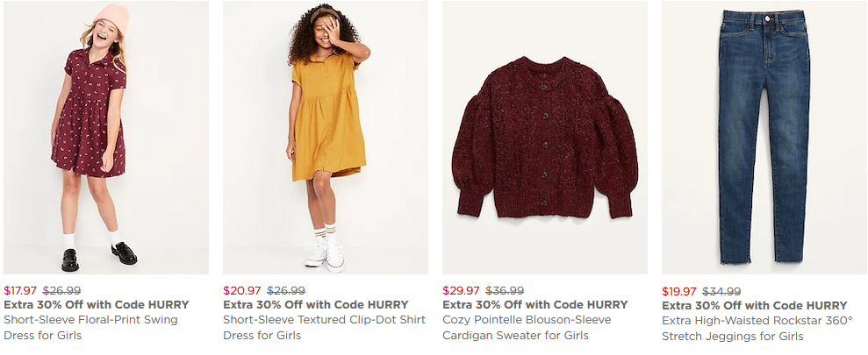Click Short-Sleeve Floral-Print Swing Dress title
868x355 pixels.
click(90, 328)
